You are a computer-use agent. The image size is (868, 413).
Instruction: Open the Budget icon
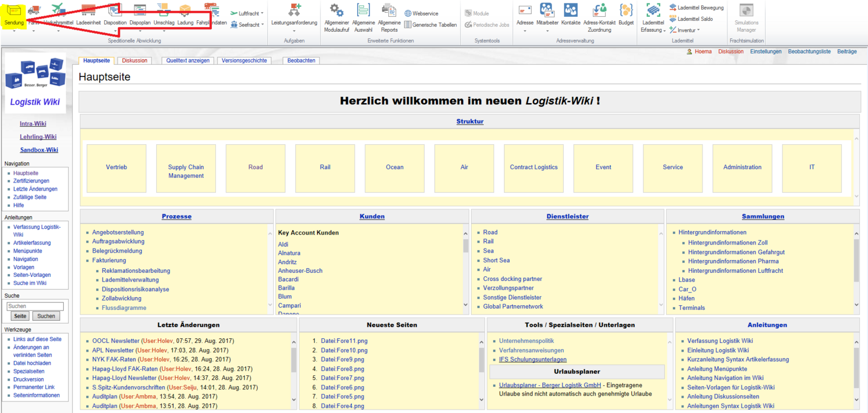(x=626, y=10)
